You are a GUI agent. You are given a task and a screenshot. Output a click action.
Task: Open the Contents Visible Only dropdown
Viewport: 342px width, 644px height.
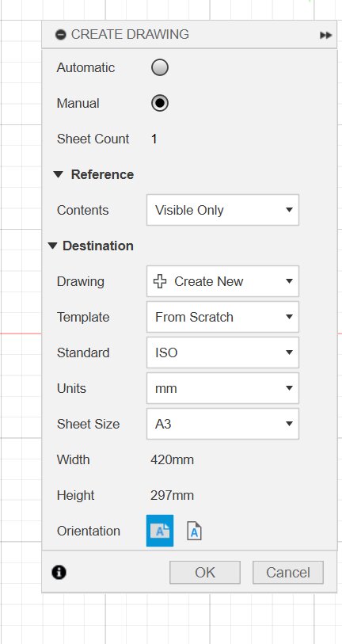coord(222,210)
